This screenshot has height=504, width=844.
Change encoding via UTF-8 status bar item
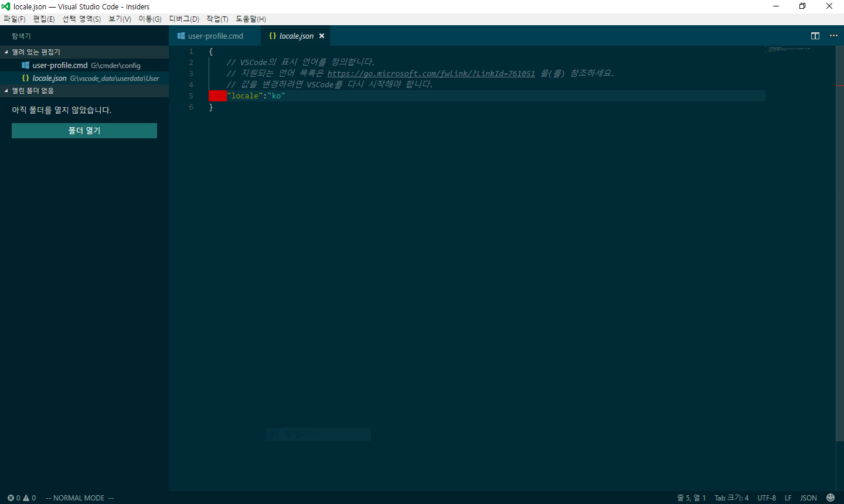(x=767, y=498)
